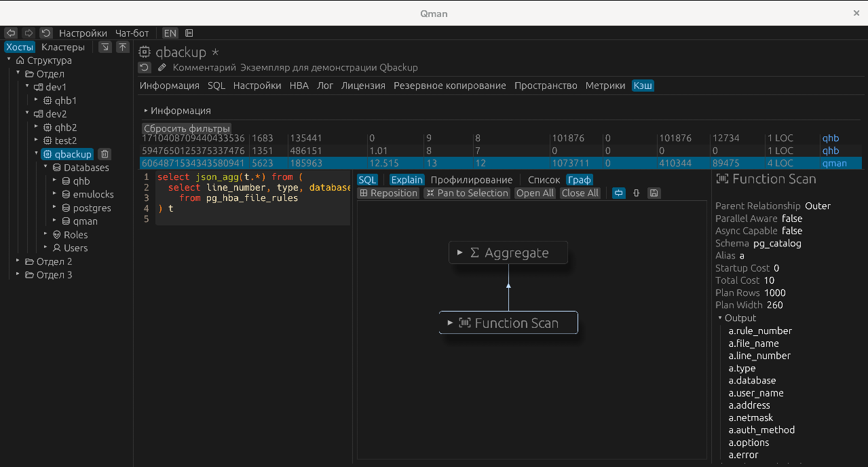Delete qbackup using the trash icon

pyautogui.click(x=104, y=154)
